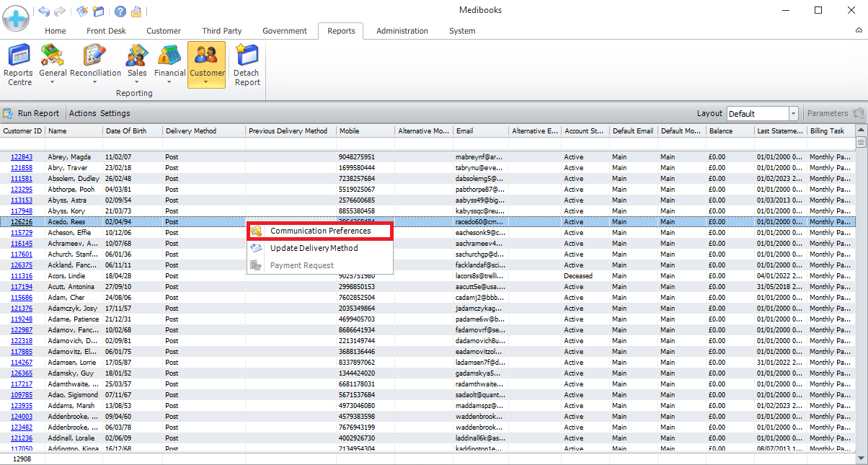Click the Detach Report icon
868x465 pixels.
(247, 63)
